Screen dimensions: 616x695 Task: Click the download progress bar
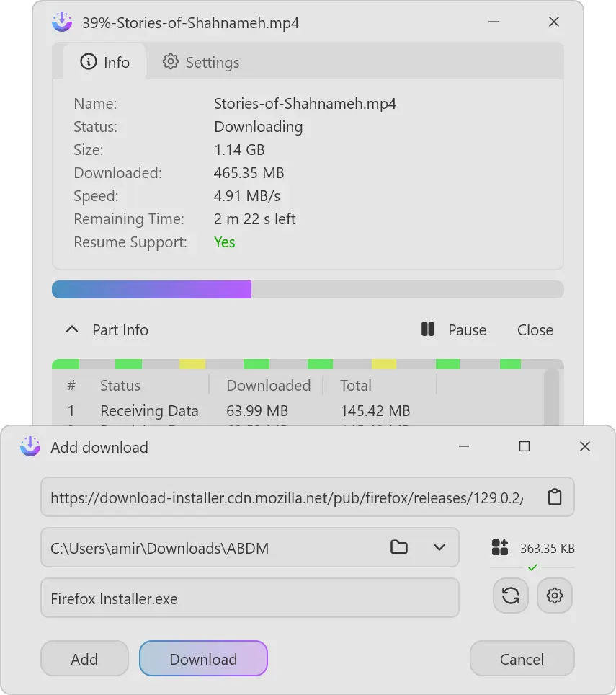308,289
